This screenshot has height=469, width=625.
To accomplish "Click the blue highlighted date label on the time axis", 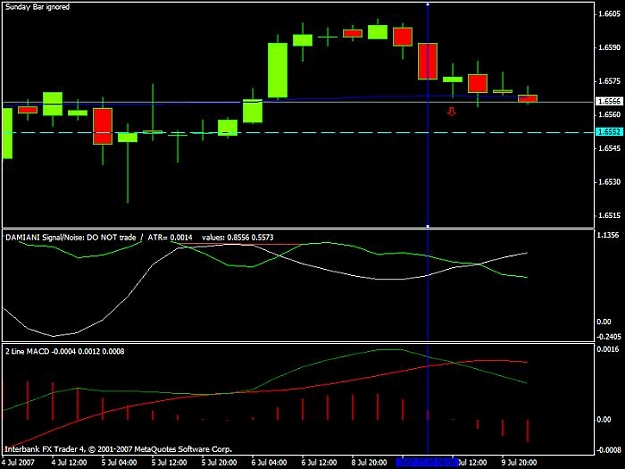I will [426, 463].
